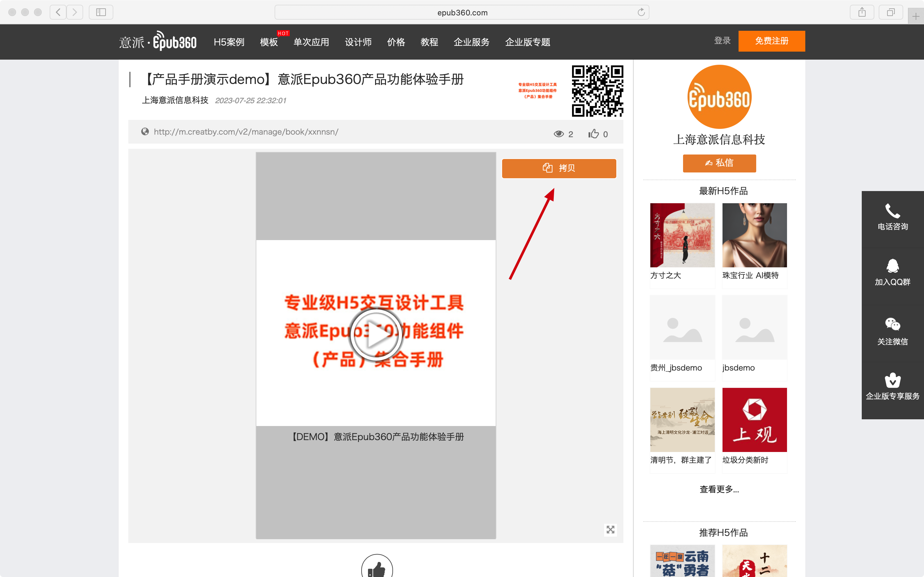Click the small thumbs-up count icon

pos(593,134)
